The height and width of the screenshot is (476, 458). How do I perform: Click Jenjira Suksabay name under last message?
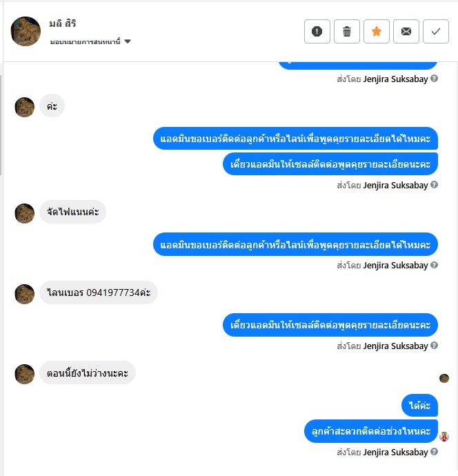coord(395,452)
